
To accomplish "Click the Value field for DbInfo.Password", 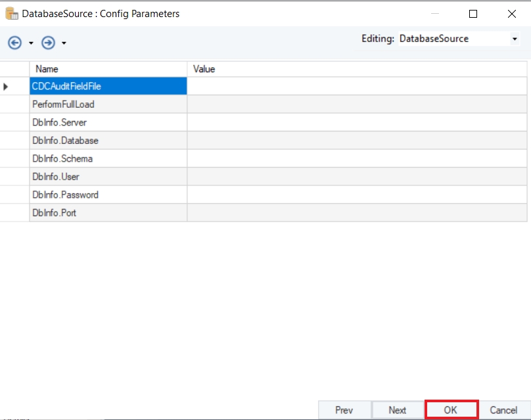I will [x=356, y=195].
